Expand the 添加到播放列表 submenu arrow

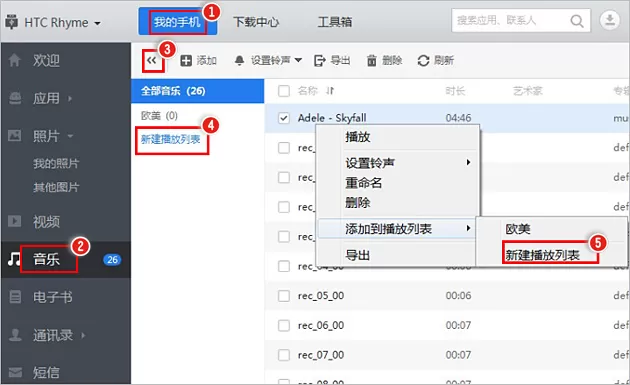468,228
